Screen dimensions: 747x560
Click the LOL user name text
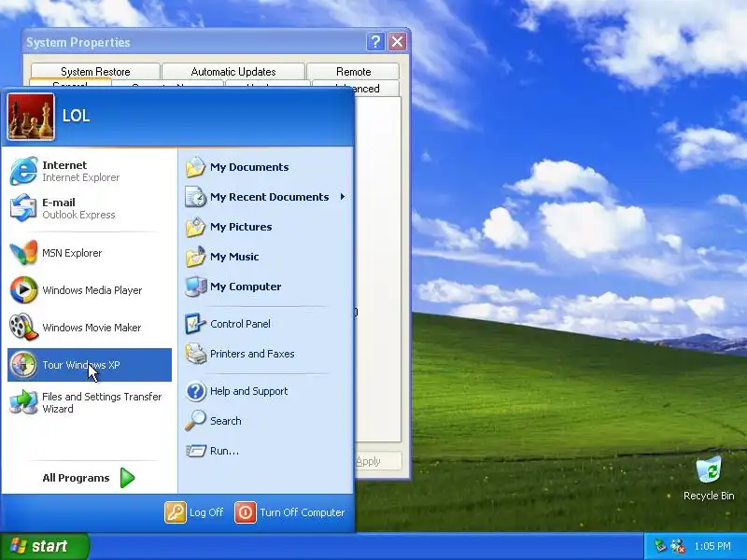[x=77, y=116]
